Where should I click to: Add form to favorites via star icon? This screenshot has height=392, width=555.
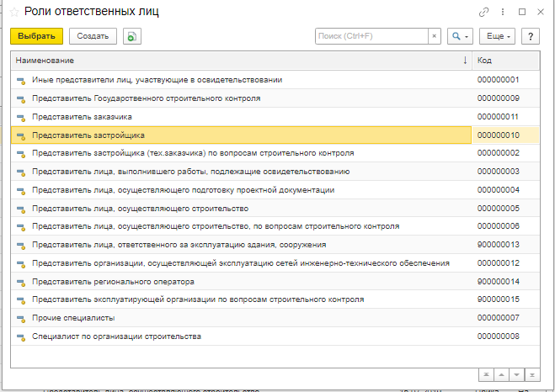click(x=14, y=12)
